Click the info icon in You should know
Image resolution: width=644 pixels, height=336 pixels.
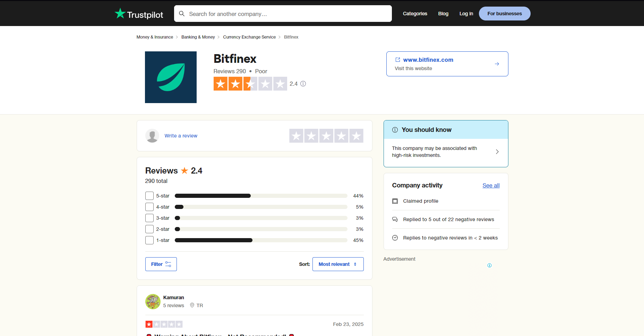point(395,130)
